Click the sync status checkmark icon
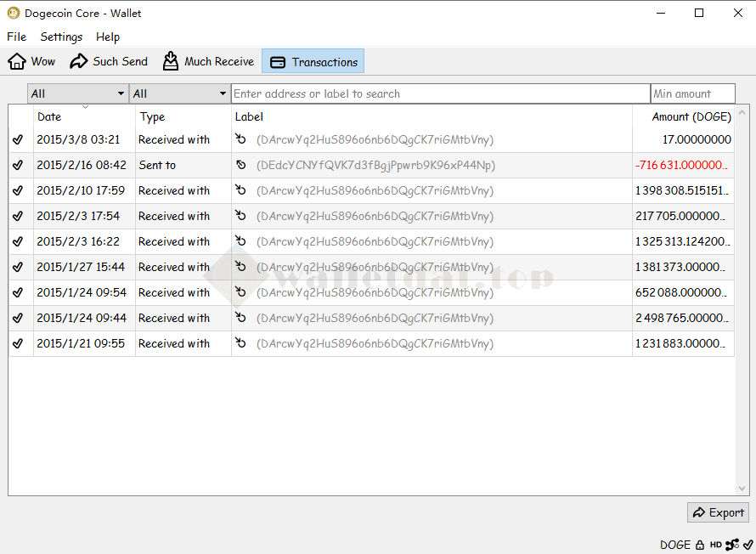This screenshot has width=756, height=554. click(748, 545)
